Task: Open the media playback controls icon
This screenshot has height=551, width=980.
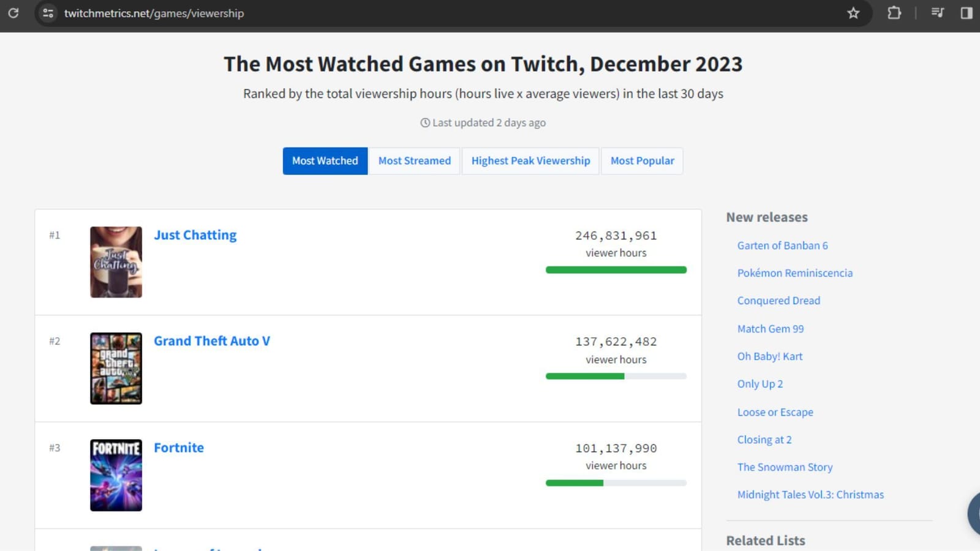Action: [937, 13]
